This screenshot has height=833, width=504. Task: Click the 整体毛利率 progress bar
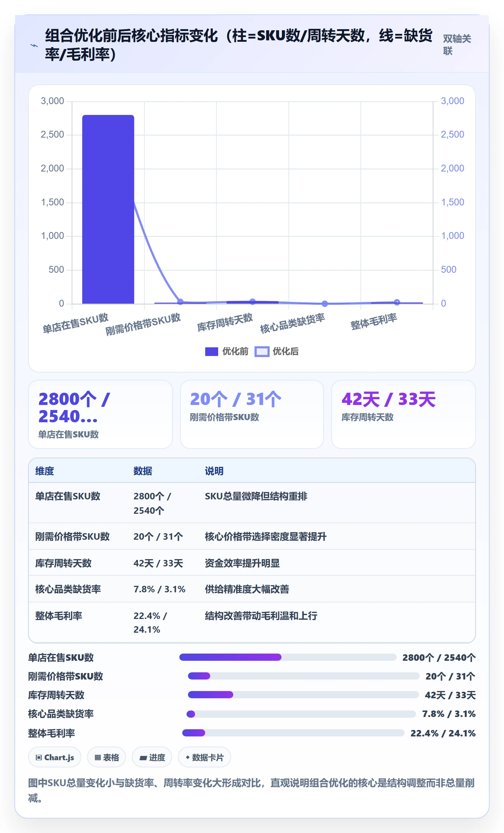(x=293, y=733)
